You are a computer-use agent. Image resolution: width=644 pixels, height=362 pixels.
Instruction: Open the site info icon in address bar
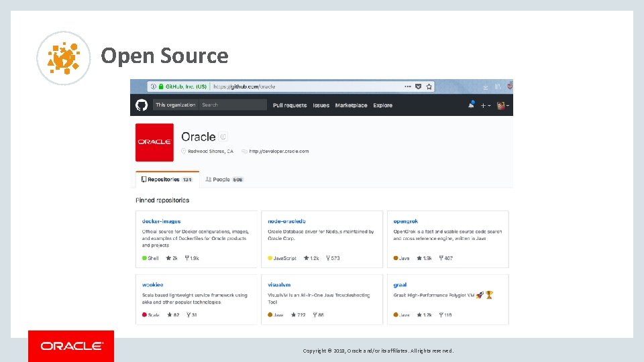coord(153,86)
